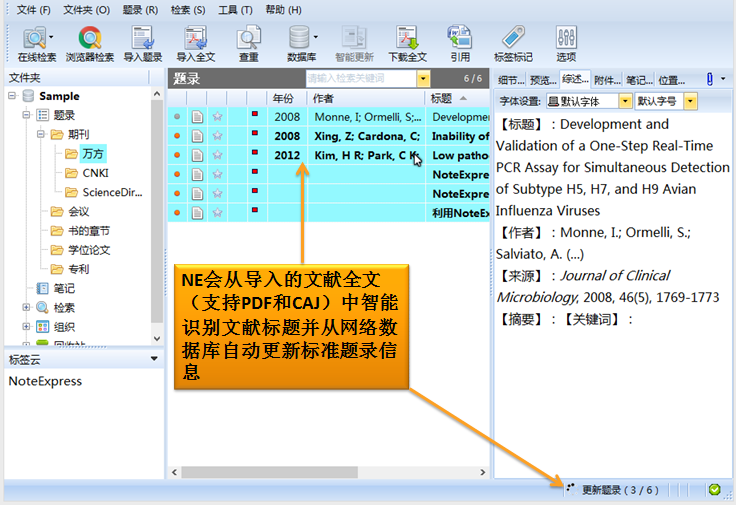Toggle star on Kim 2012 record

(x=217, y=155)
